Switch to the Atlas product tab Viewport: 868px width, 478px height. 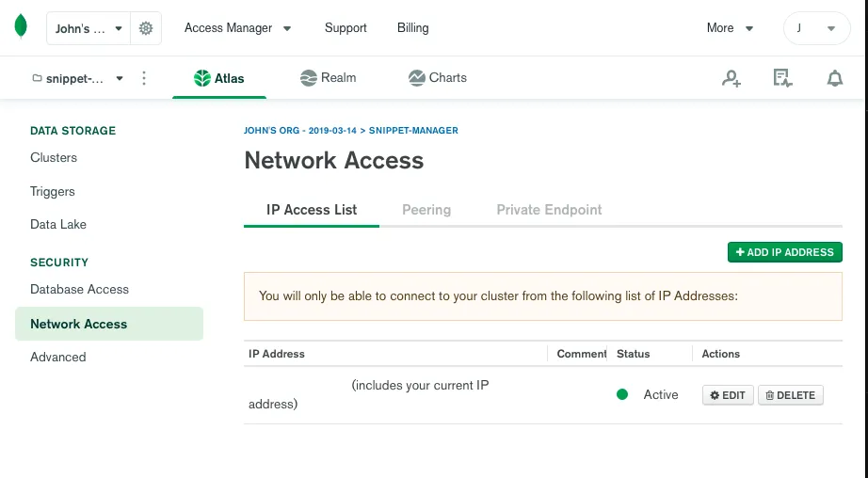(x=219, y=79)
